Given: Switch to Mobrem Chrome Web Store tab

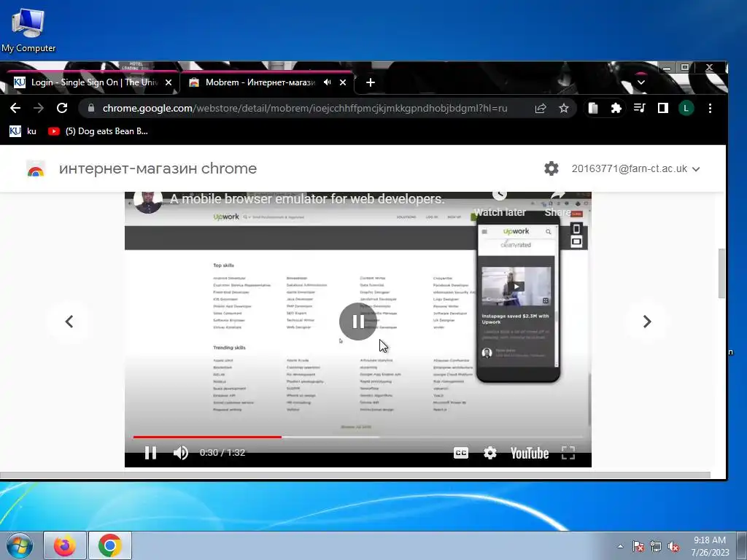Looking at the screenshot, I should click(267, 82).
